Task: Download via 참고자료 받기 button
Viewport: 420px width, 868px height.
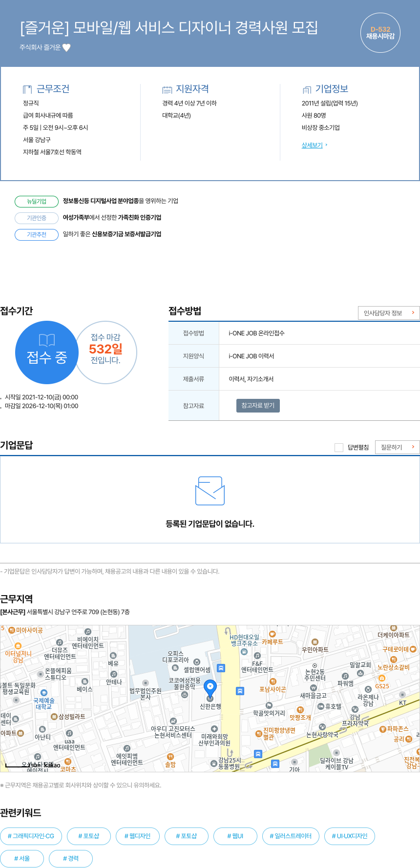Action: (258, 406)
